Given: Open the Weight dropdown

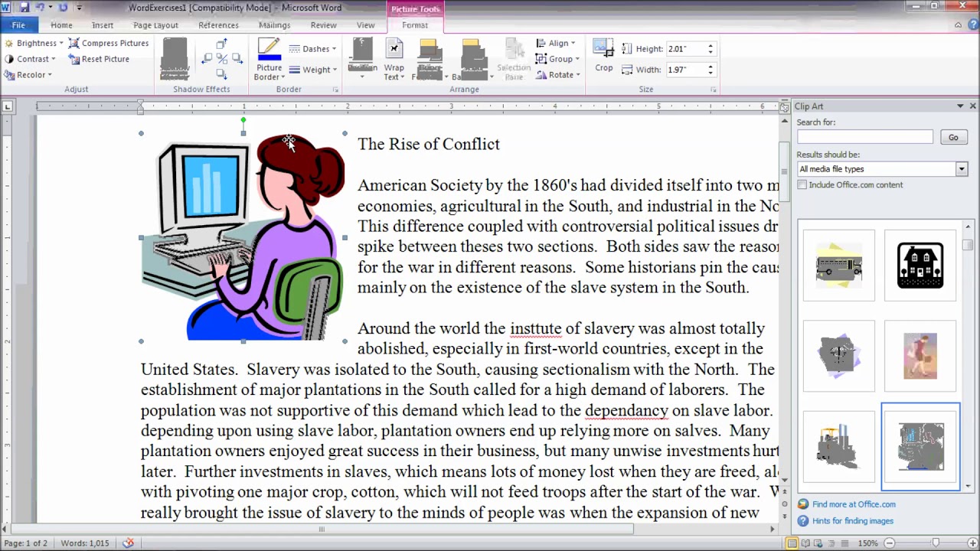Looking at the screenshot, I should point(313,70).
